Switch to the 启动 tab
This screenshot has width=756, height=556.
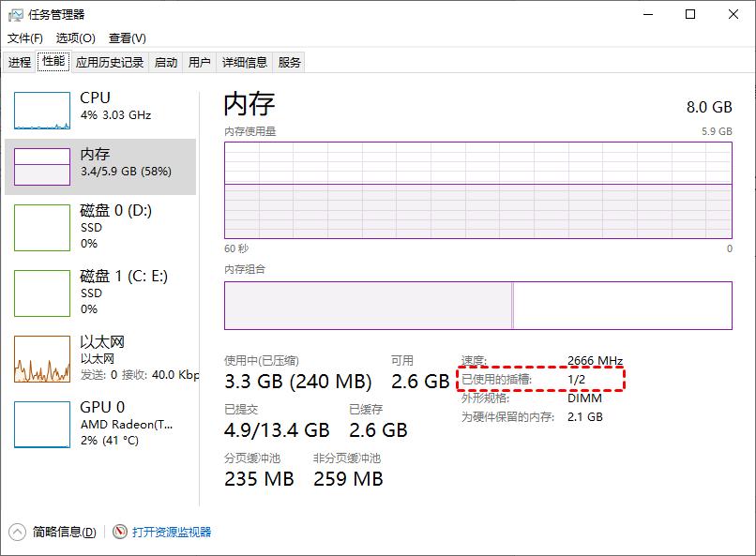pyautogui.click(x=165, y=62)
